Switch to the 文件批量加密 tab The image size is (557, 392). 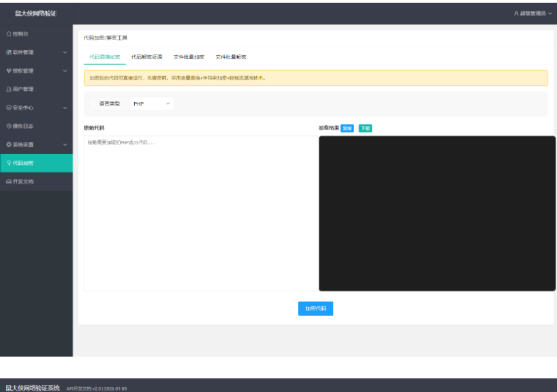[x=189, y=57]
